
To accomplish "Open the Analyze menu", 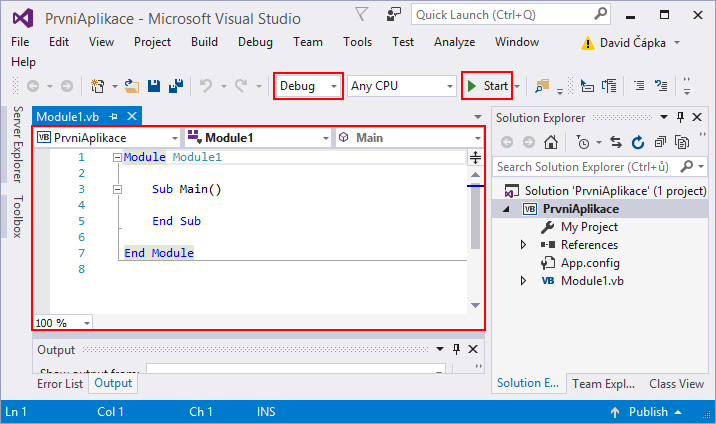I will pyautogui.click(x=454, y=42).
